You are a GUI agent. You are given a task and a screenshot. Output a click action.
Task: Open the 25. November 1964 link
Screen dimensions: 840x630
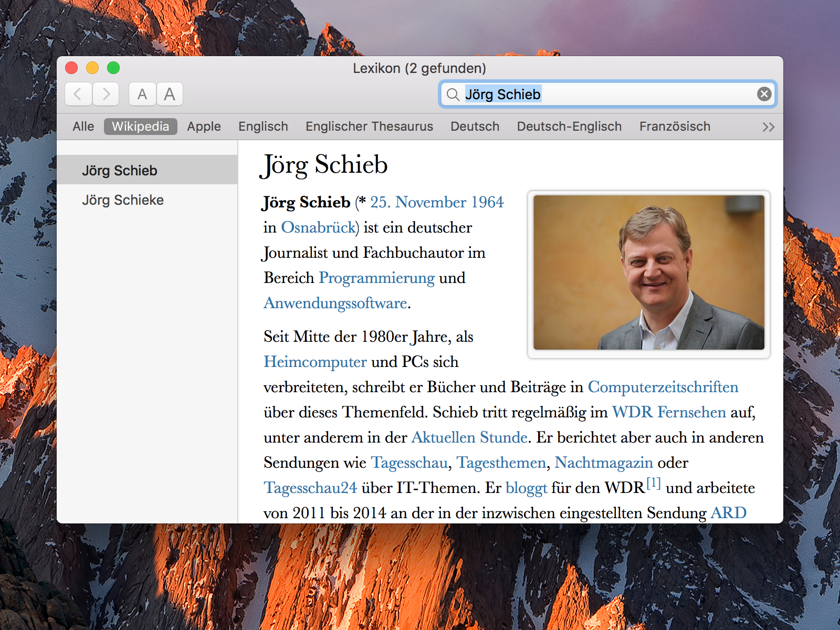[437, 202]
